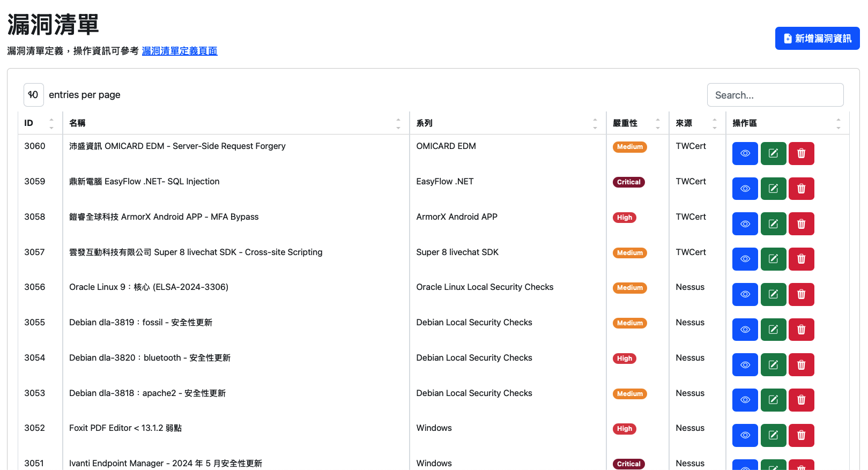Click the Critical badge in row 3059
Viewport: 868px width, 470px height.
tap(628, 182)
